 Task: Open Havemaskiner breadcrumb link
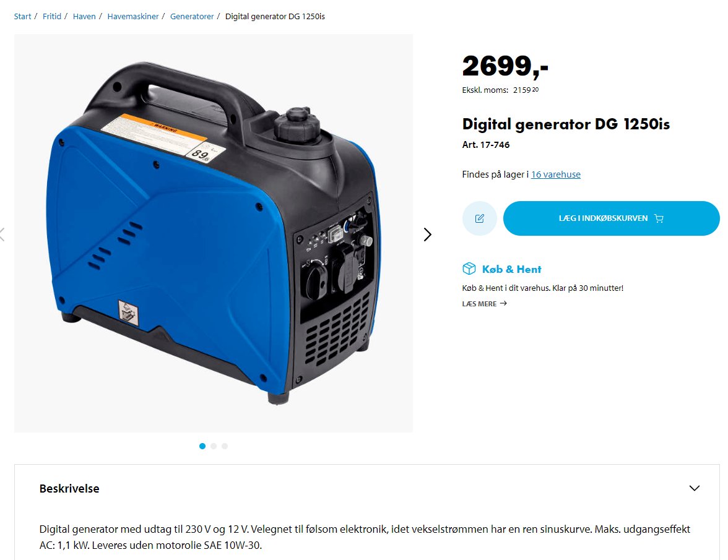click(132, 16)
